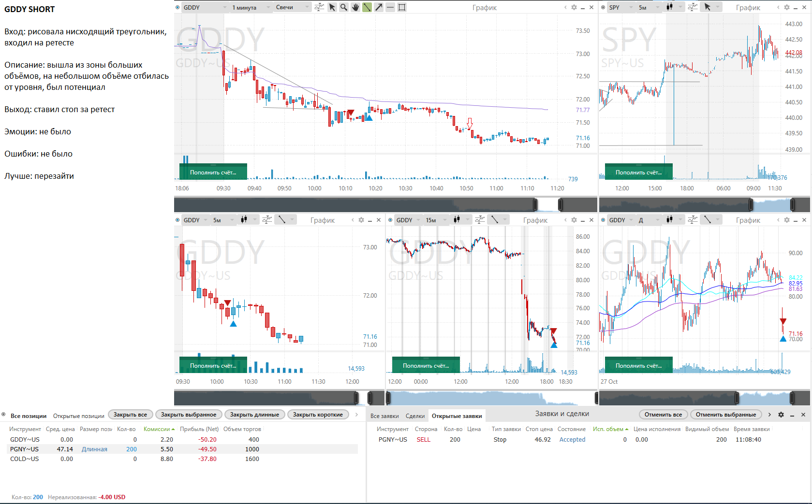Open 15м timeframe dropdown in GDDY chart
Screen dimensions: 812x504
pos(436,220)
